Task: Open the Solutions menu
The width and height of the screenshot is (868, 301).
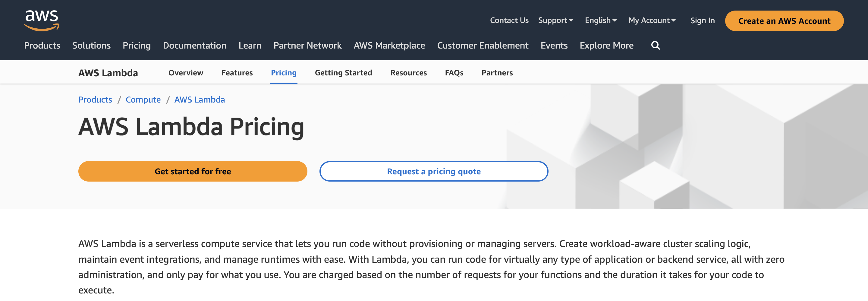Action: (x=91, y=46)
